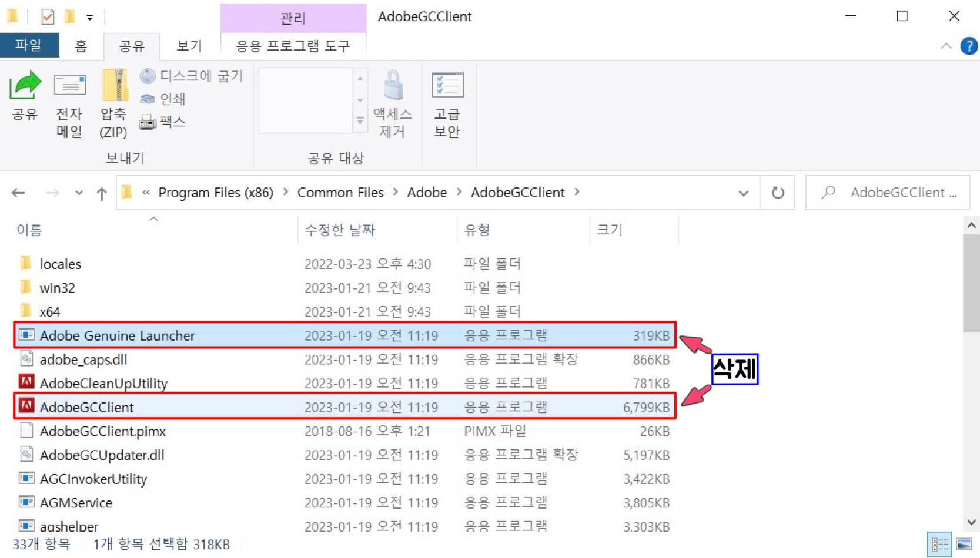Viewport: 980px width, 558px height.
Task: Select the AdobeCleanUpUtility red Adobe icon
Action: coord(26,382)
